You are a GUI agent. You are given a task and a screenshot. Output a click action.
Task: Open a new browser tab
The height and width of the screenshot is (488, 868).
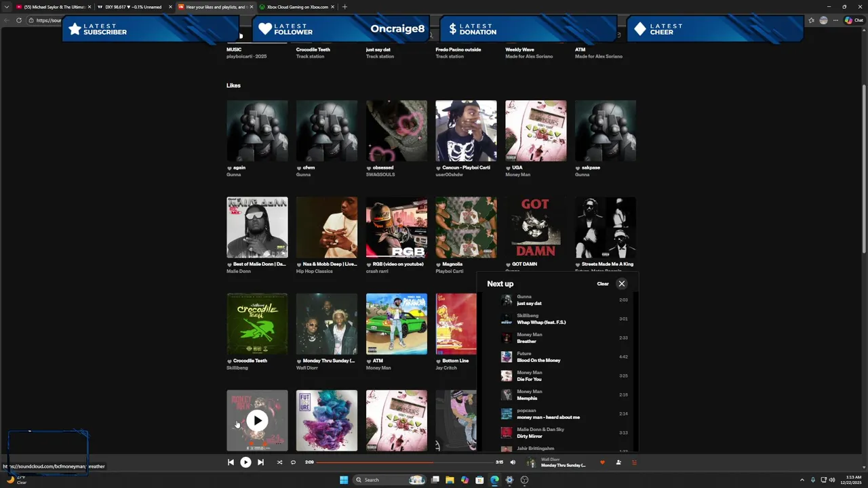(x=344, y=7)
